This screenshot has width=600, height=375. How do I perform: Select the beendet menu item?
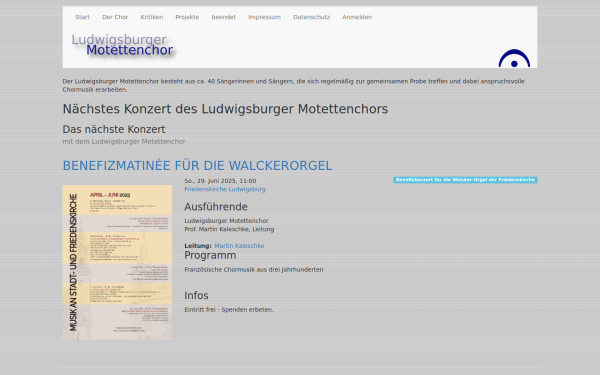point(223,17)
